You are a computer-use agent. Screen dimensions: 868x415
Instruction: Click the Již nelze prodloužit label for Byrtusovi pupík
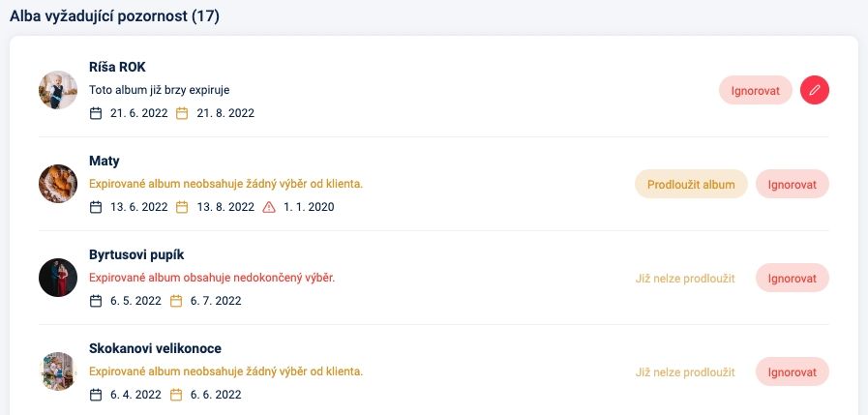click(685, 279)
